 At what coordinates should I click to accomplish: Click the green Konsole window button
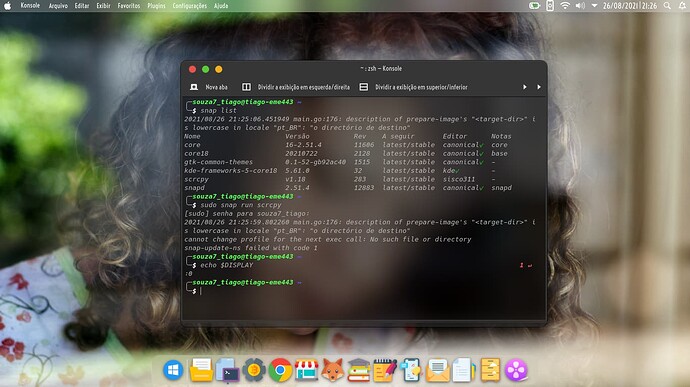206,69
